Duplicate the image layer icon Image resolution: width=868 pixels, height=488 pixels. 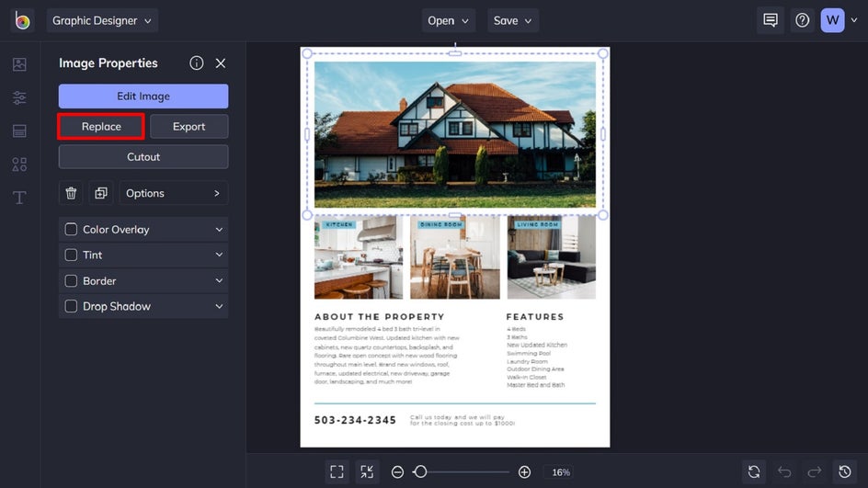(x=101, y=193)
